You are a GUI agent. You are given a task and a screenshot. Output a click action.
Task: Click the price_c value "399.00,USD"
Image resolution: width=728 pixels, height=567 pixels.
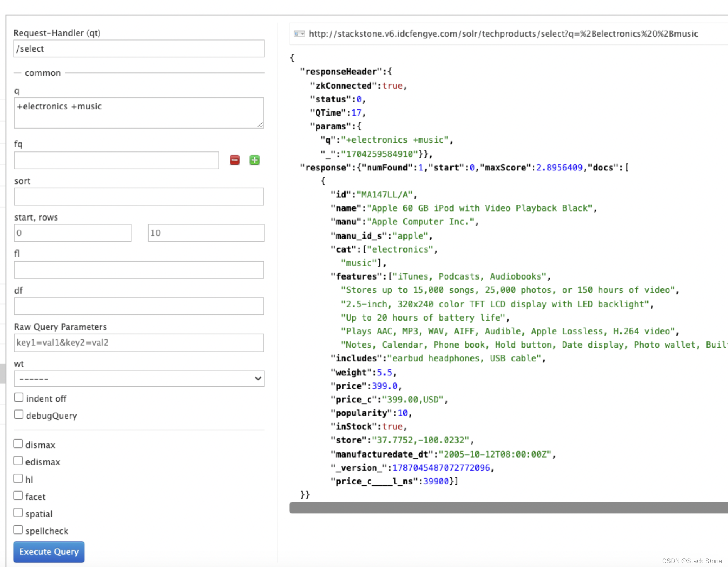pos(413,400)
